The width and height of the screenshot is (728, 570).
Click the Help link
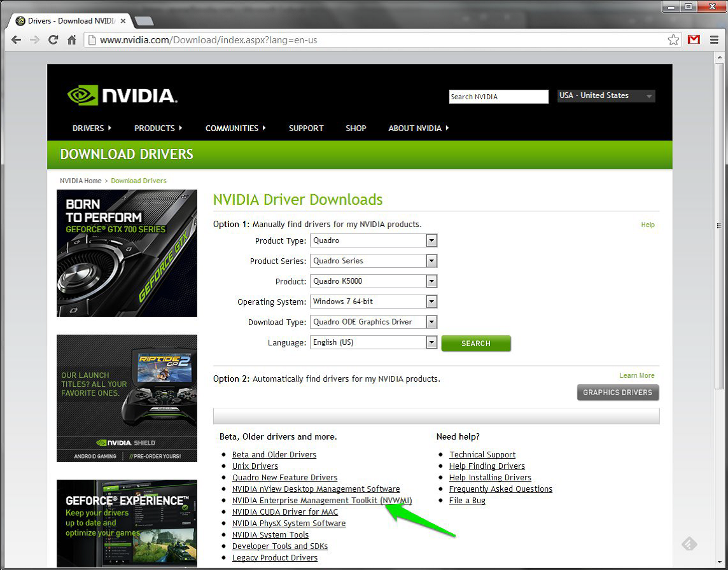pos(648,225)
